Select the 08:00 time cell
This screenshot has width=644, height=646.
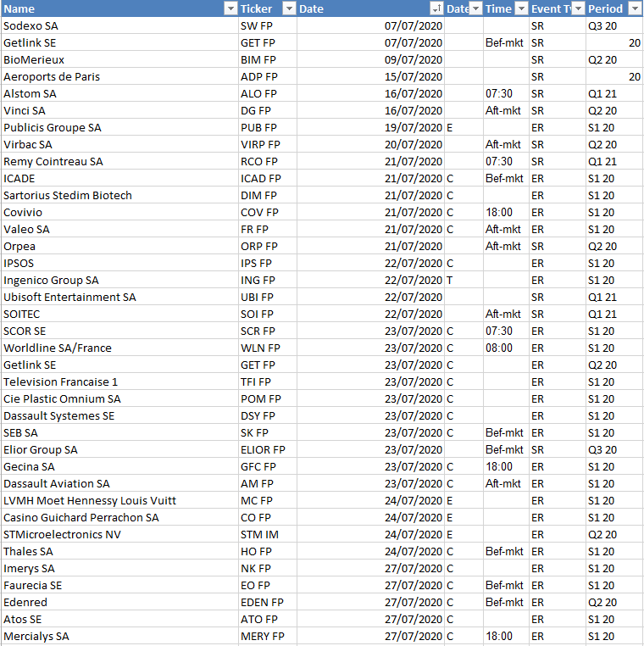point(506,348)
